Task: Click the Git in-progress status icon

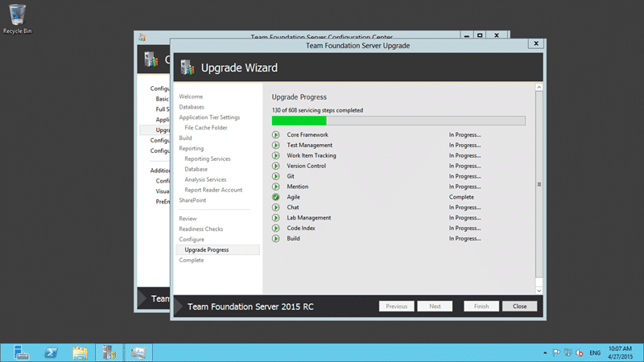Action: pos(275,176)
